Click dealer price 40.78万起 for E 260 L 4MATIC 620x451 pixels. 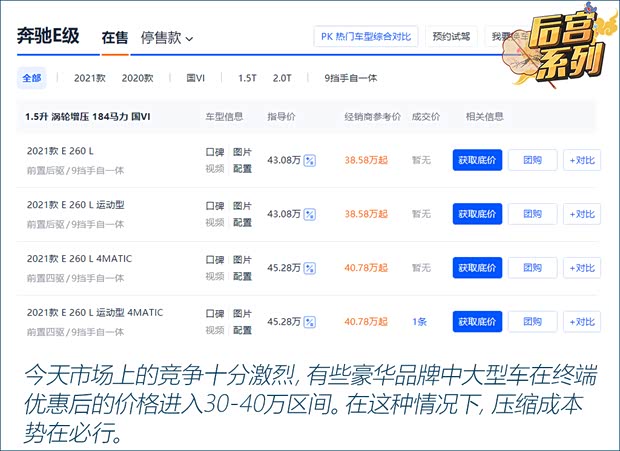coord(366,268)
